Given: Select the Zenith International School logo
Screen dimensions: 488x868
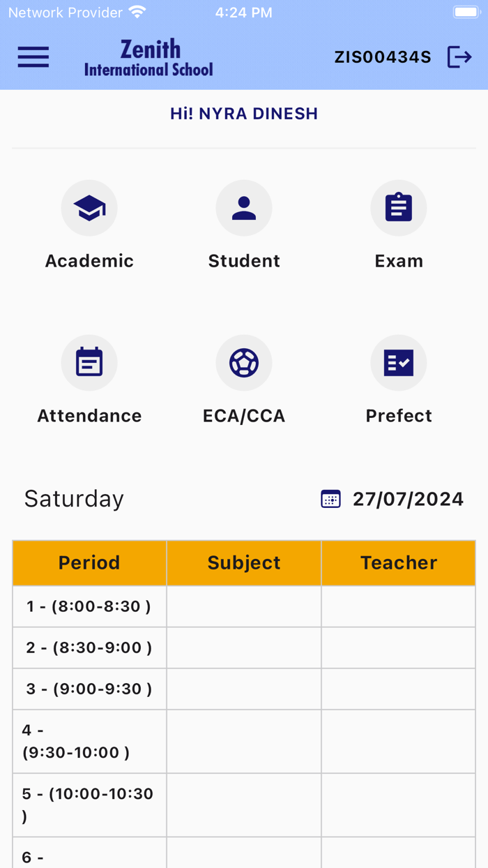Looking at the screenshot, I should click(148, 57).
